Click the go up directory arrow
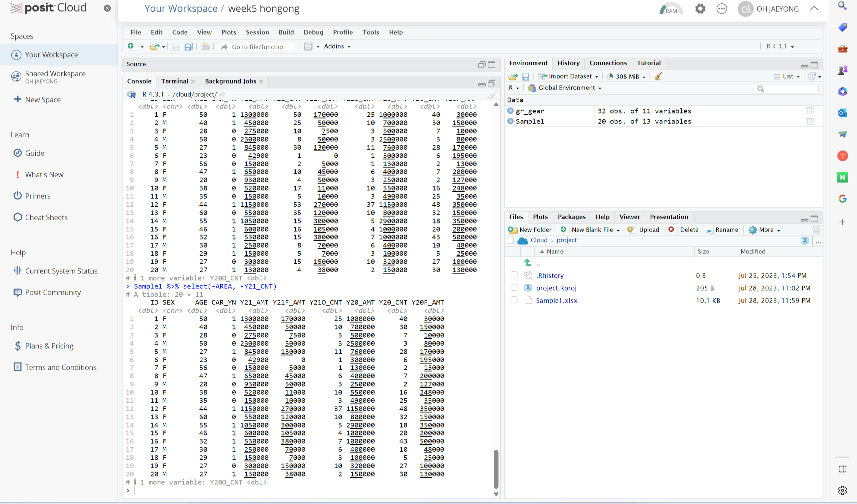Screen dimensions: 857x504 point(528,263)
